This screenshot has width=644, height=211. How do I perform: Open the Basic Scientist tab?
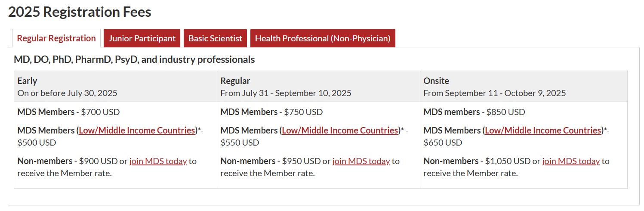pyautogui.click(x=215, y=38)
